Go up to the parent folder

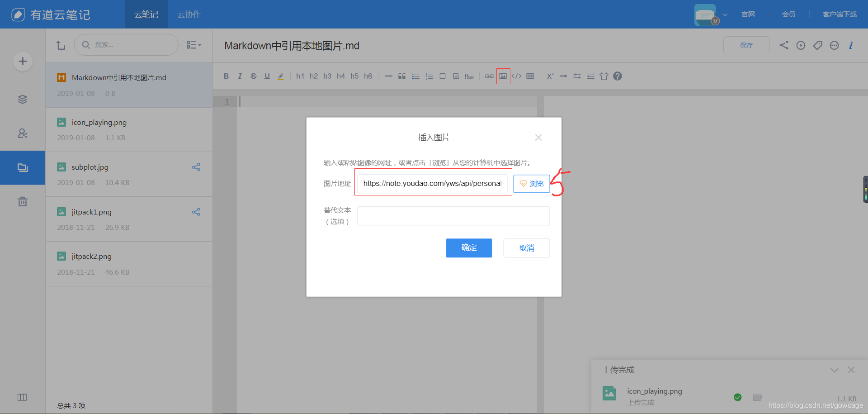(61, 45)
